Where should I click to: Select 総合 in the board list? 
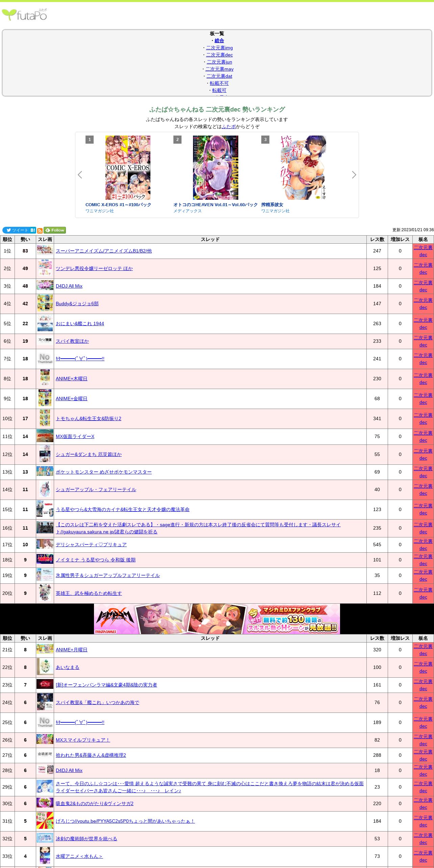[219, 41]
